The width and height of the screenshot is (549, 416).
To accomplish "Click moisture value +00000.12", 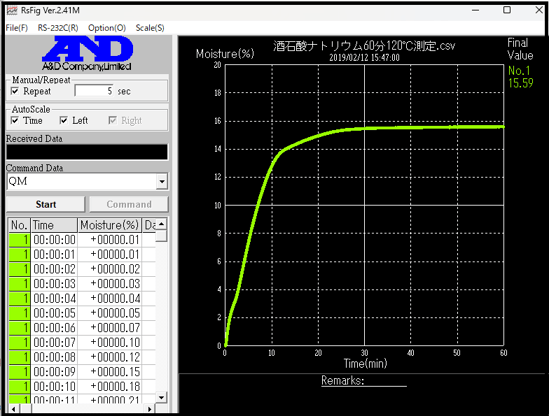I will pyautogui.click(x=115, y=357).
